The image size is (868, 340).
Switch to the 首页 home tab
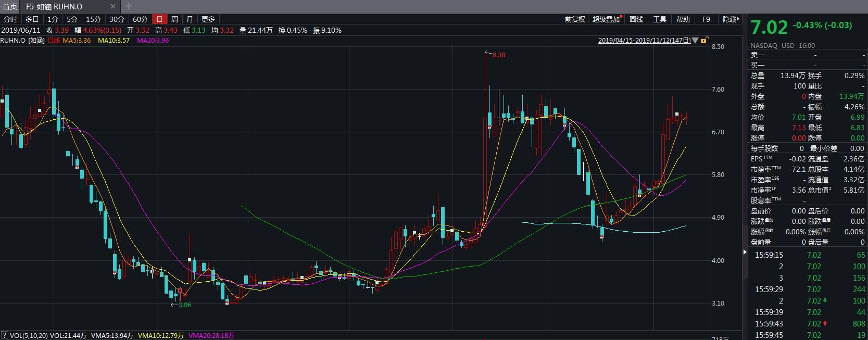10,6
